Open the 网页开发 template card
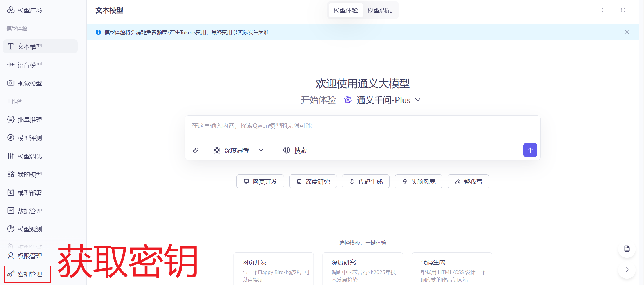The image size is (644, 285). click(274, 269)
